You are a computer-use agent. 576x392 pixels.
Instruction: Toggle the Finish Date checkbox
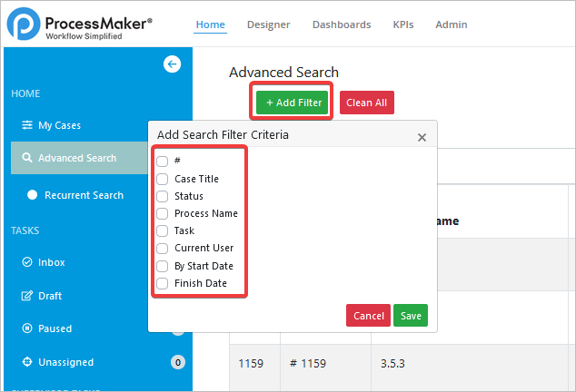[163, 283]
